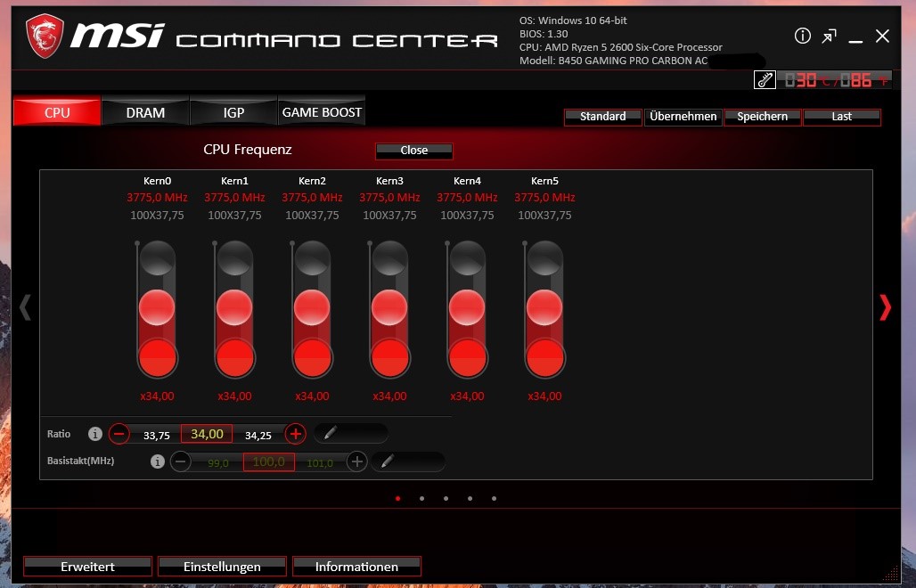Viewport: 916px width, 588px height.
Task: Select the Kern1 frequency slider
Action: [x=234, y=309]
